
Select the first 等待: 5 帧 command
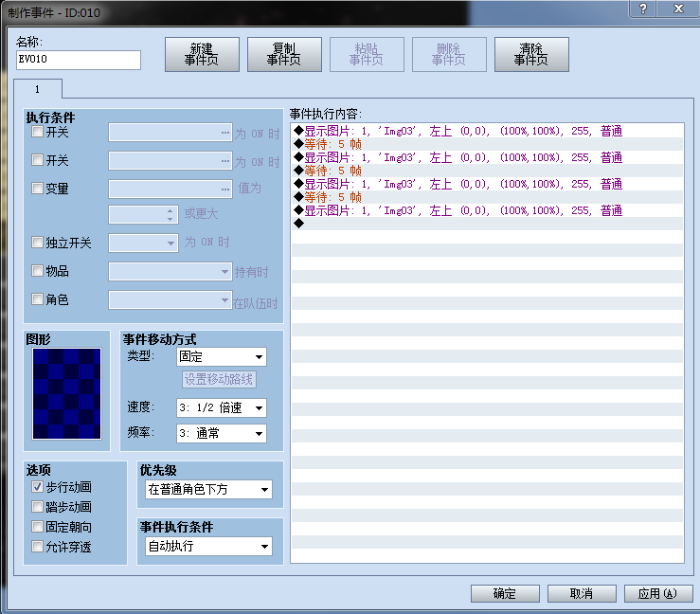point(488,144)
